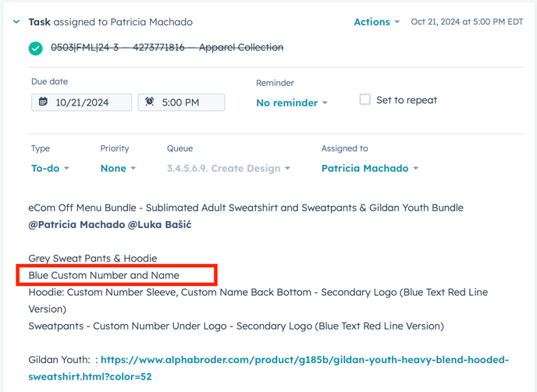537x392 pixels.
Task: Click the struck-through Apparel Collection task title
Action: (167, 48)
